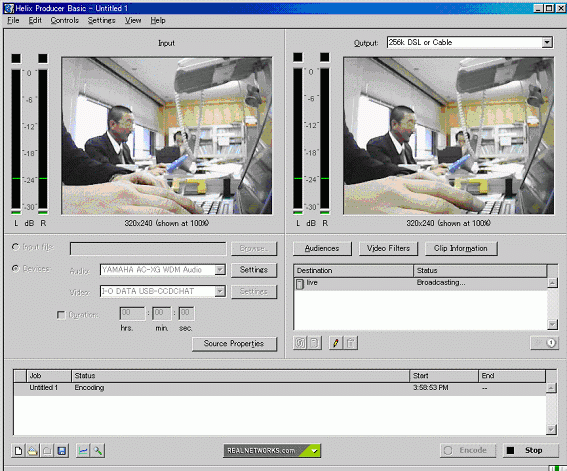
Task: Click the Duration hours field
Action: point(132,313)
